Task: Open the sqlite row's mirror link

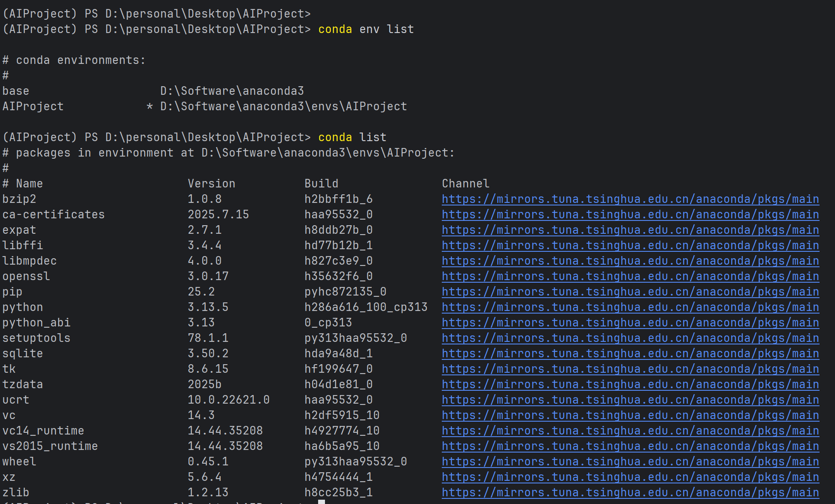Action: click(x=630, y=353)
